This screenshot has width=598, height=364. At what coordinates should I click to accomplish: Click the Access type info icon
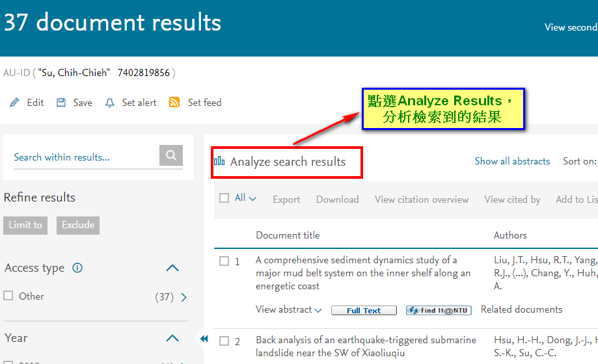pyautogui.click(x=77, y=268)
